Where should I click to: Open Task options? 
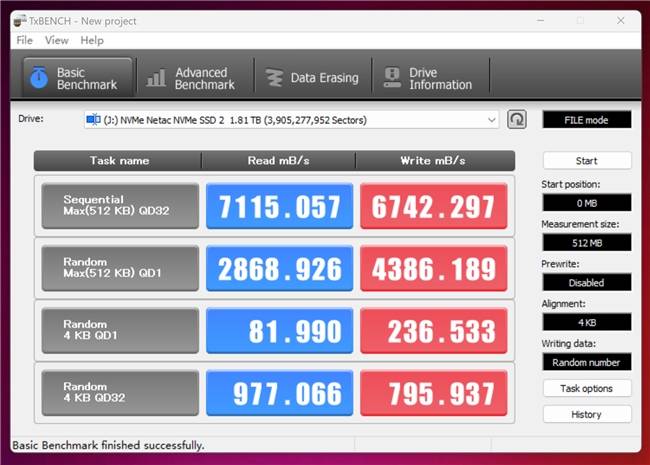click(x=587, y=388)
